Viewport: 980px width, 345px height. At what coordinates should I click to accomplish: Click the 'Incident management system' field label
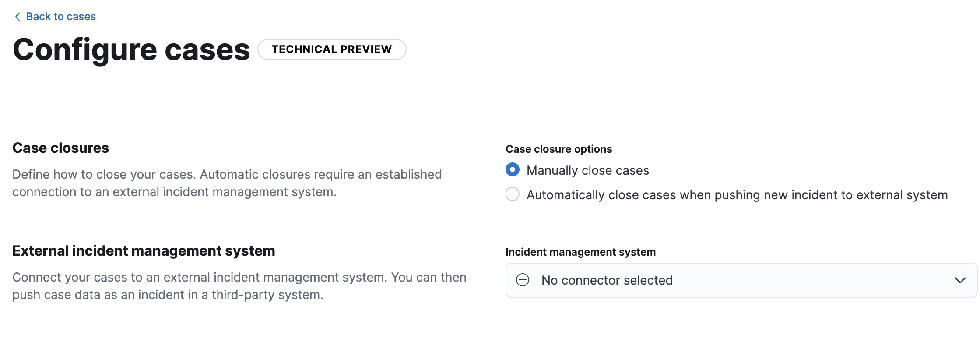[580, 252]
